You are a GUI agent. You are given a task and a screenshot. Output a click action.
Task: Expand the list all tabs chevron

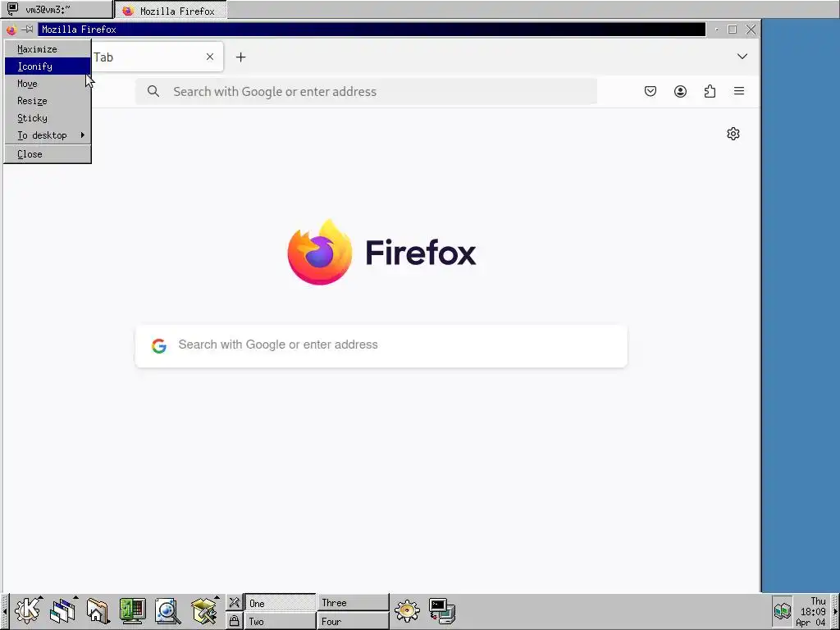[742, 57]
